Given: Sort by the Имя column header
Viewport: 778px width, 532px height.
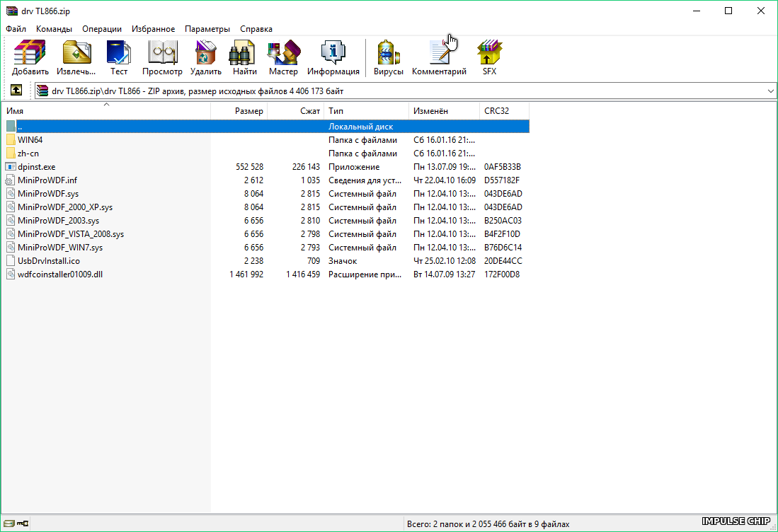Looking at the screenshot, I should pyautogui.click(x=106, y=110).
